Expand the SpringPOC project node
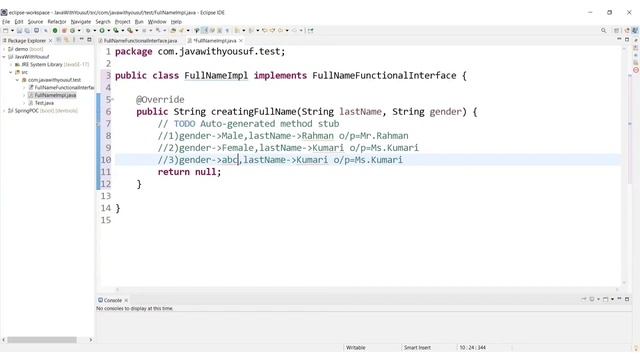This screenshot has width=640, height=360. [4, 111]
